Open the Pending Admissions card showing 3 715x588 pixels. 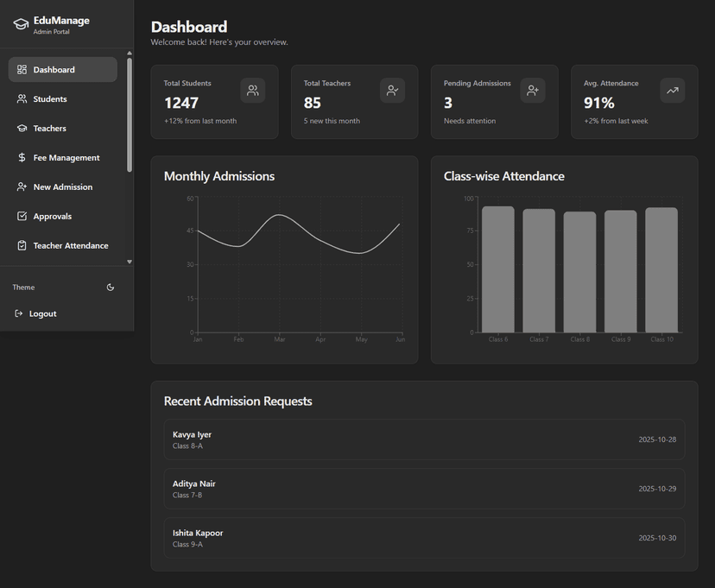(493, 101)
